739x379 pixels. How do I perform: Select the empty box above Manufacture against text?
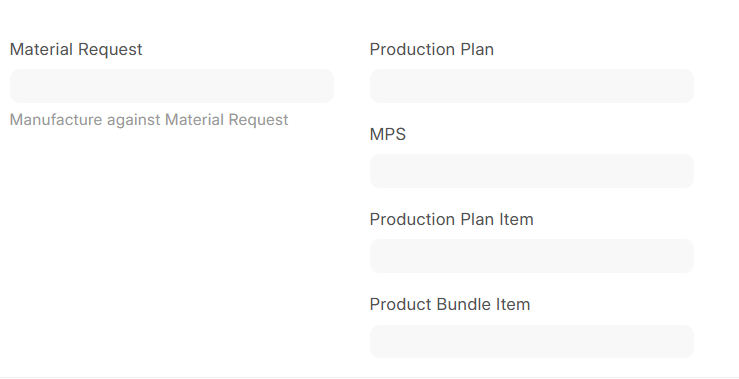tap(172, 86)
